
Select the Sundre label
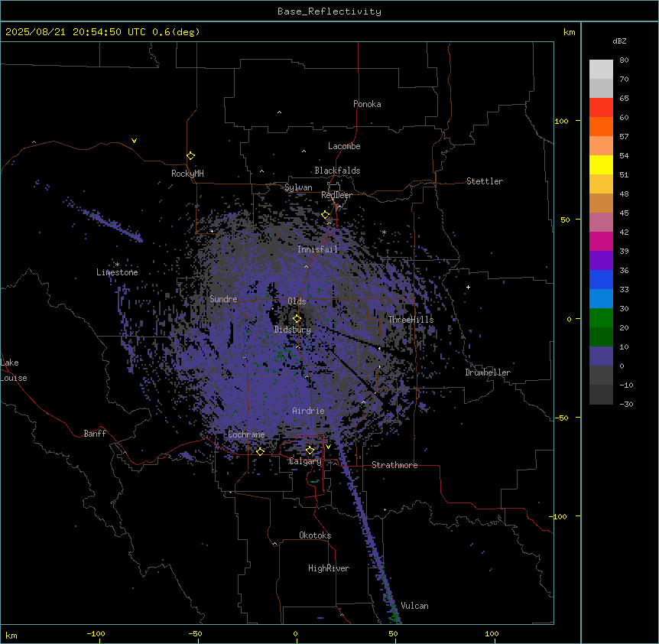223,299
